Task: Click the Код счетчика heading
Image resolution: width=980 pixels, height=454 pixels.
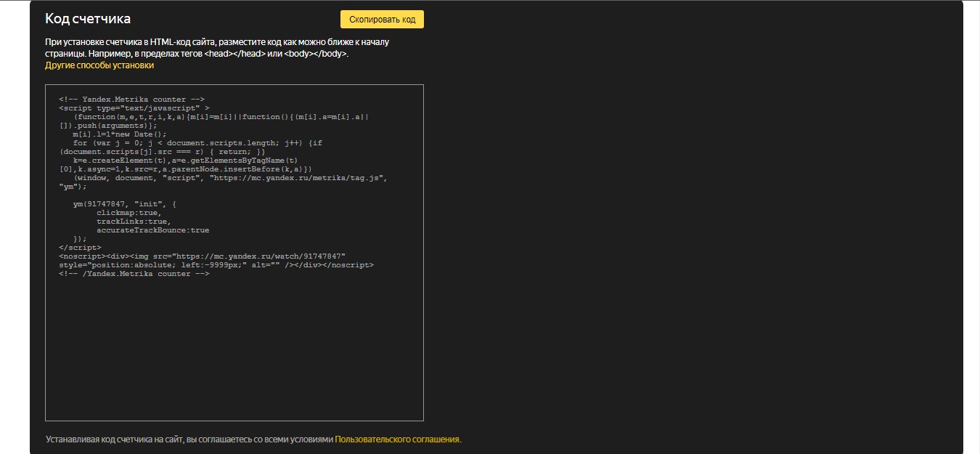Action: click(x=88, y=19)
